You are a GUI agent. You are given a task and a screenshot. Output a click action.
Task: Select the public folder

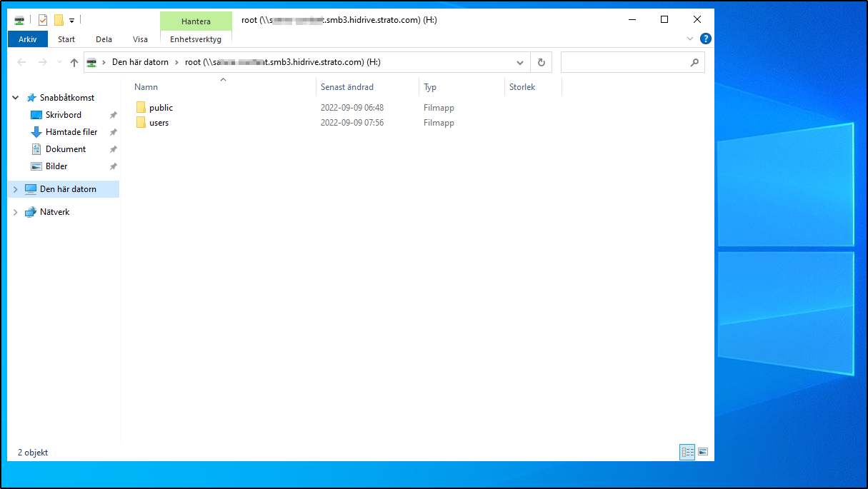click(161, 108)
